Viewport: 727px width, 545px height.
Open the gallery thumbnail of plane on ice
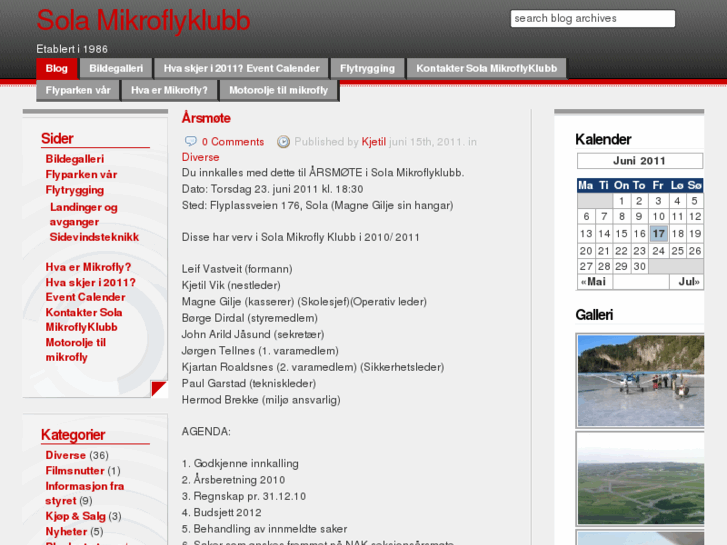(x=640, y=380)
